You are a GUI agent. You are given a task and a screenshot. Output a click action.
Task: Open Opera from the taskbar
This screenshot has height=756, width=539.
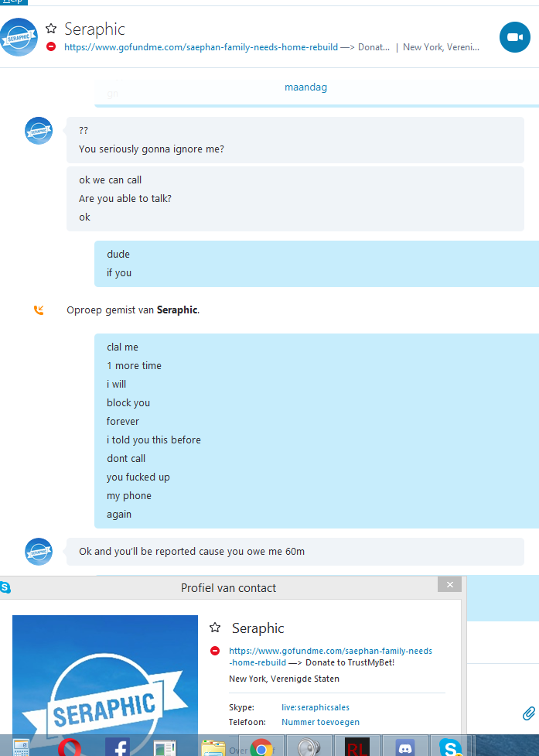tap(70, 747)
